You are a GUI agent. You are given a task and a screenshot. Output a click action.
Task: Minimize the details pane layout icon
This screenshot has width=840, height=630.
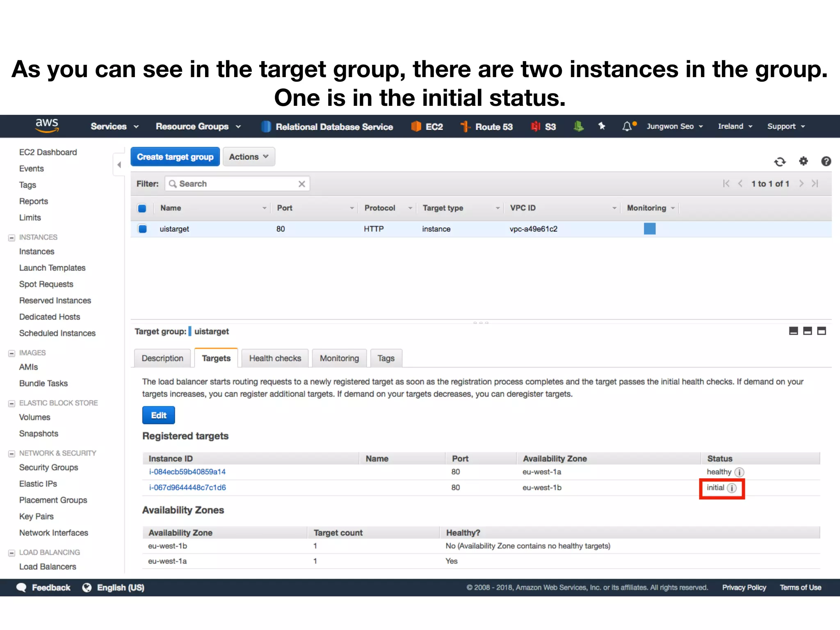[x=793, y=331]
